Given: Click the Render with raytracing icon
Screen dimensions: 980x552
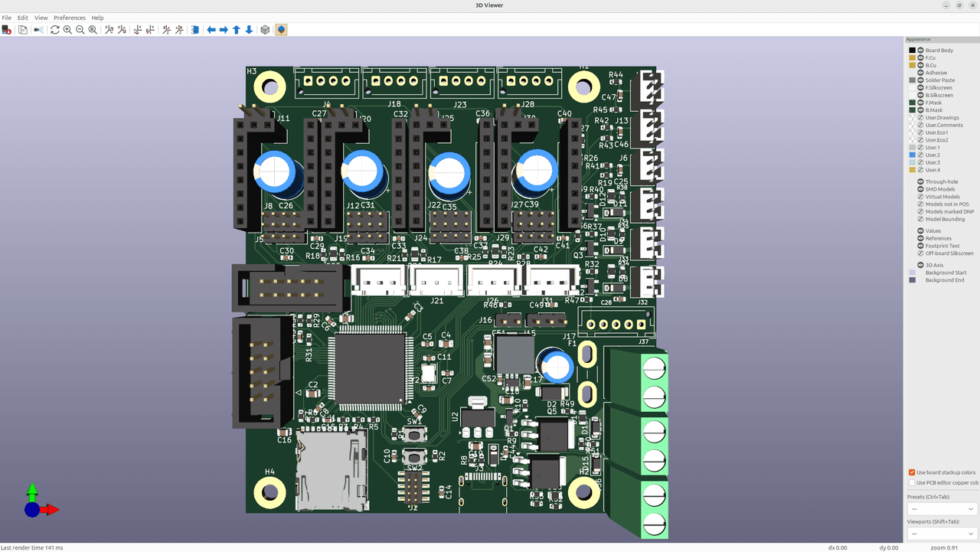Looking at the screenshot, I should click(39, 30).
